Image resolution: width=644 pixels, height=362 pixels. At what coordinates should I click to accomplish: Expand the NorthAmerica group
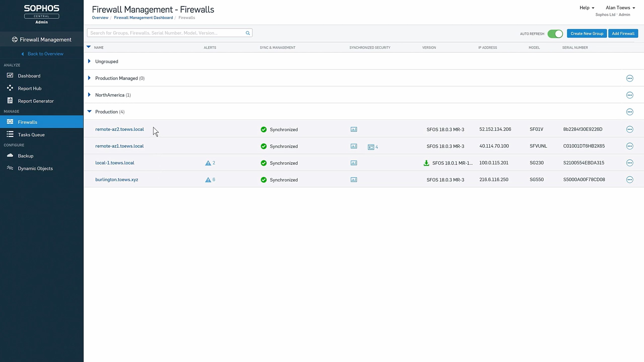pyautogui.click(x=89, y=95)
